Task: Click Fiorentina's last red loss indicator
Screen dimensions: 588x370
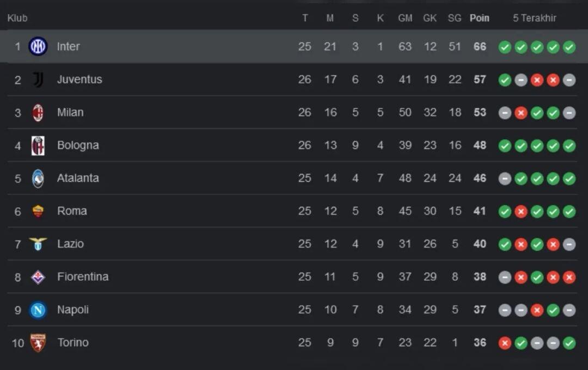Action: tap(569, 277)
